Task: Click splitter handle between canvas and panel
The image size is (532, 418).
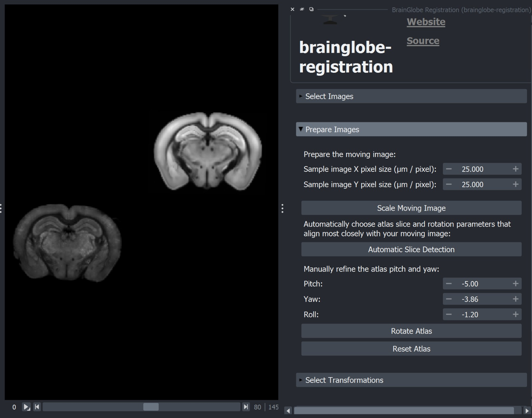Action: tap(282, 209)
